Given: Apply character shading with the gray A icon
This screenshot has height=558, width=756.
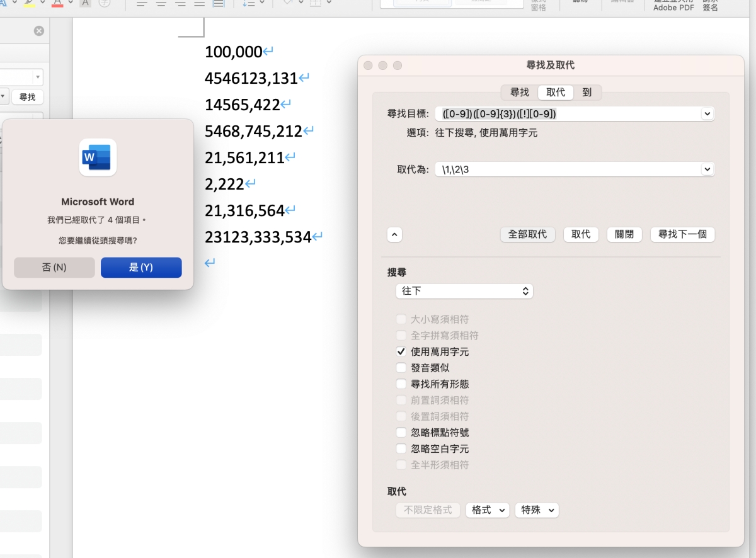Looking at the screenshot, I should [x=85, y=3].
